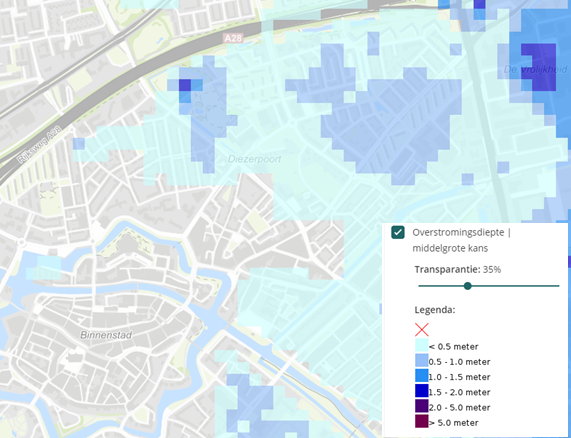This screenshot has height=438, width=571.
Task: Uncheck the Overstromingsdiepte layer checkbox
Action: 398,232
